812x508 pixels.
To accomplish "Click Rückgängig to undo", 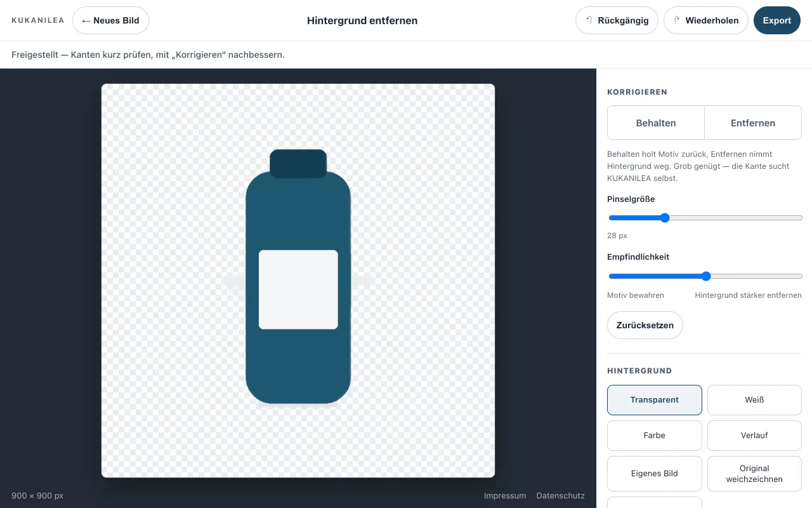I will click(617, 20).
